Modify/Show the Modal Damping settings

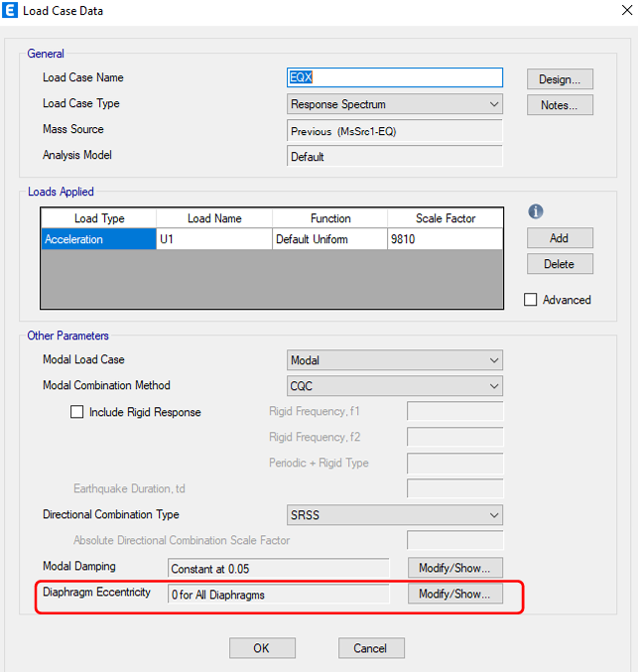point(454,568)
